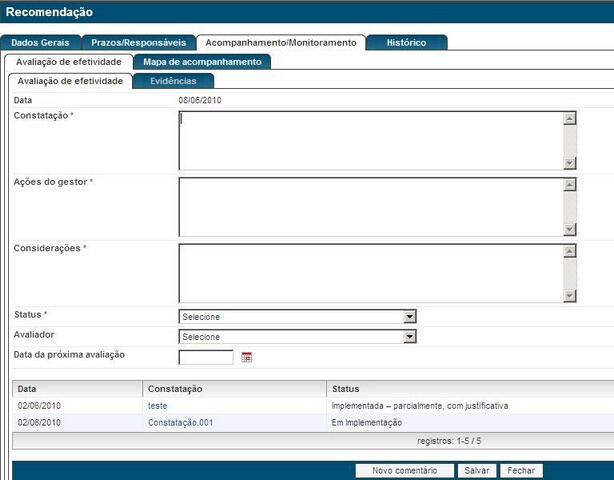Click scroll down arrow in Ações do gestor box
The height and width of the screenshot is (480, 614).
pyautogui.click(x=570, y=229)
